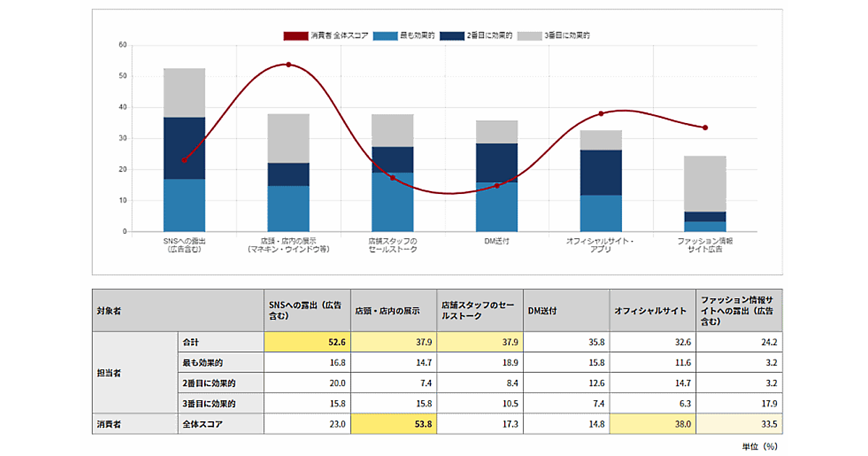Select the highlighted 52.6 cell in 合計 row
The width and height of the screenshot is (868, 456).
click(307, 342)
